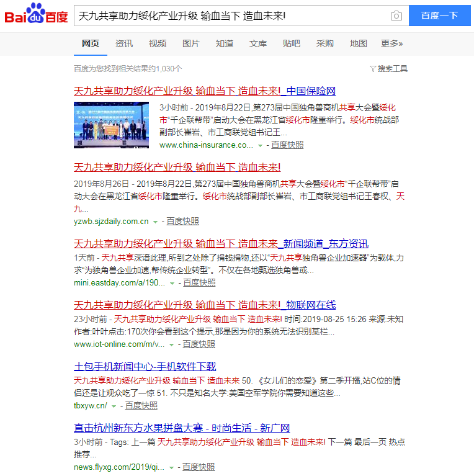The width and height of the screenshot is (474, 476).
Task: Click the 百度一下 search button
Action: pyautogui.click(x=440, y=16)
